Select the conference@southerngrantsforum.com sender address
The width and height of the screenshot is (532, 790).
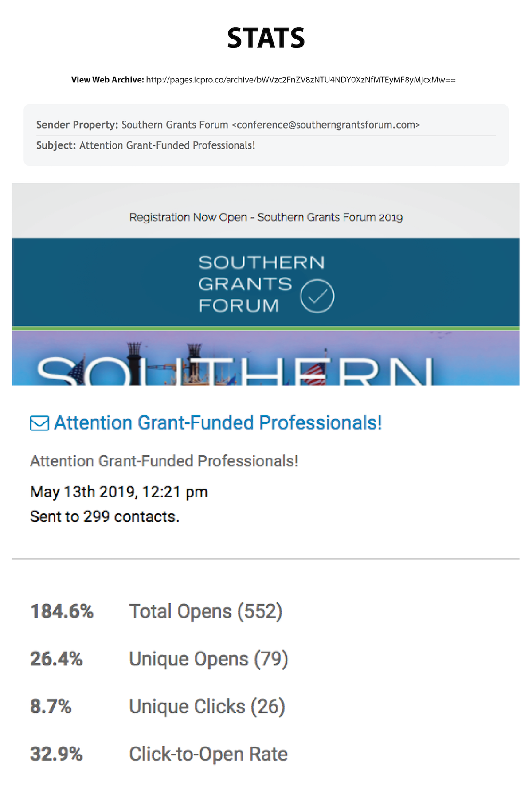[x=325, y=125]
